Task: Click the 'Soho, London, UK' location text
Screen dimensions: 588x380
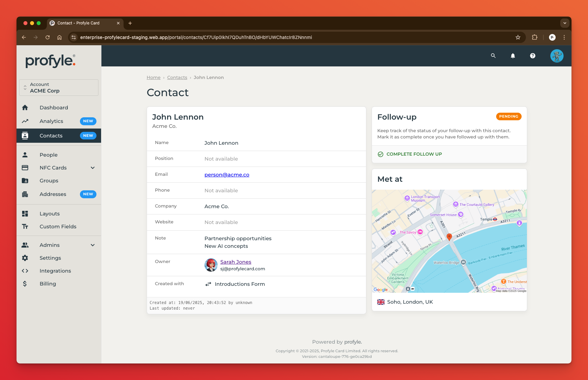Action: 410,302
